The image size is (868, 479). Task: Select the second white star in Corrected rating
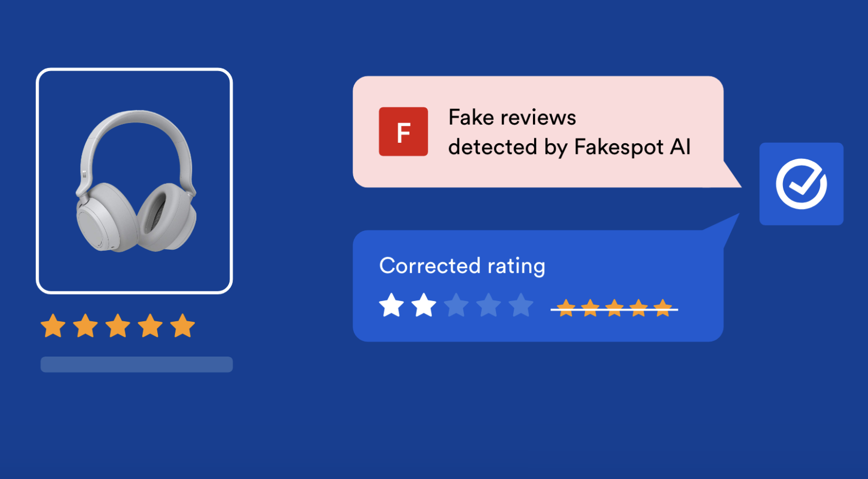pos(424,305)
